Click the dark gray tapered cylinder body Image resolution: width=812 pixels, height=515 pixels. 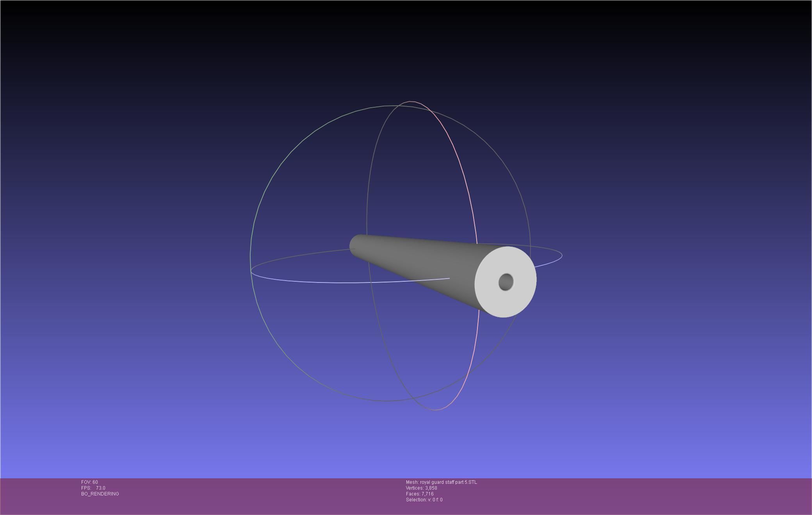(x=422, y=257)
